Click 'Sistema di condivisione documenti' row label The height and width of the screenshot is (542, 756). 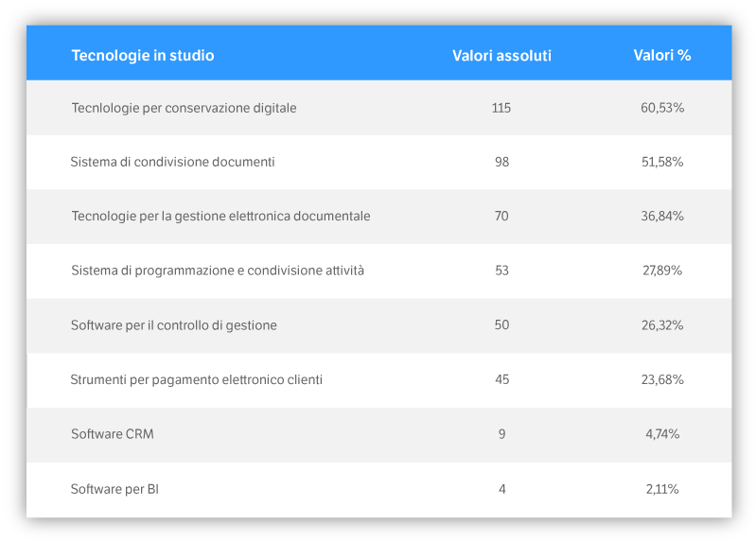click(x=172, y=162)
